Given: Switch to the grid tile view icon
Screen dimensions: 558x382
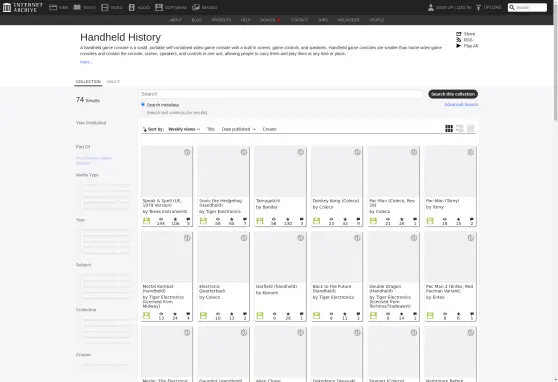Looking at the screenshot, I should pyautogui.click(x=449, y=129).
